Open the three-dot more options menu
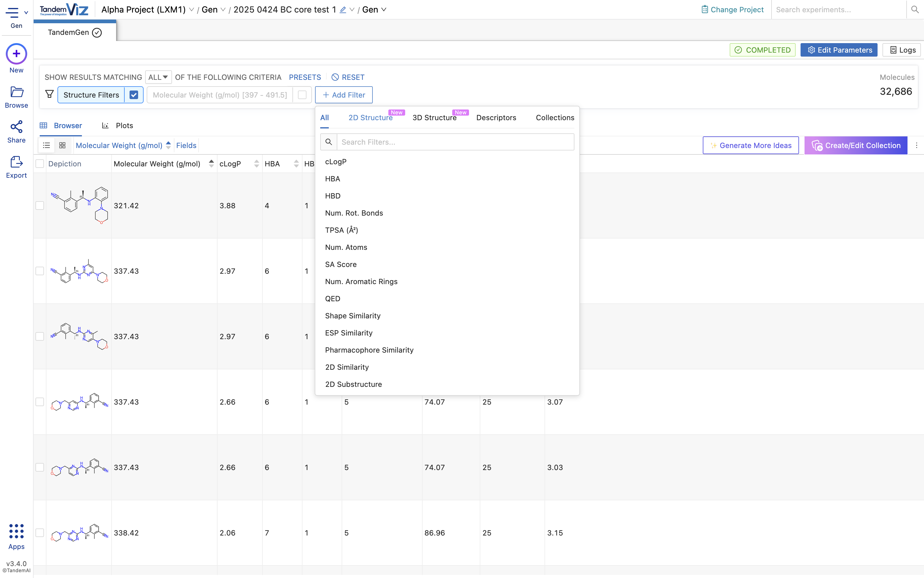This screenshot has height=578, width=924. tap(916, 145)
